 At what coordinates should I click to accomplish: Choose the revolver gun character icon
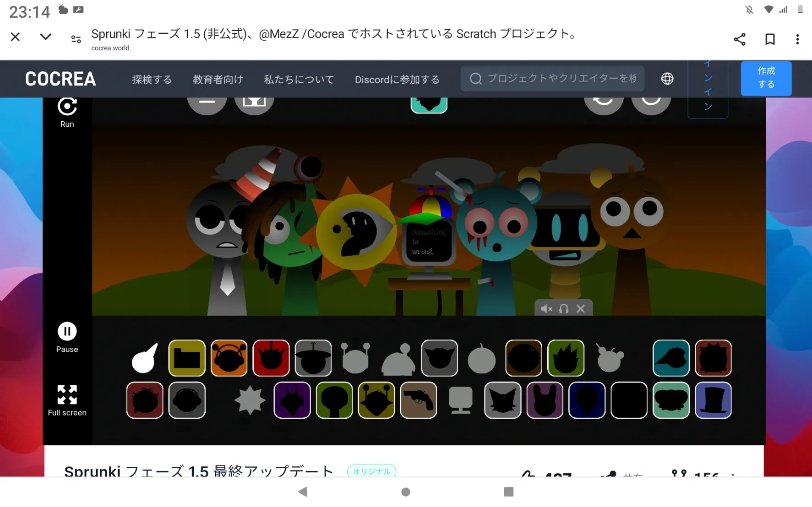point(419,400)
